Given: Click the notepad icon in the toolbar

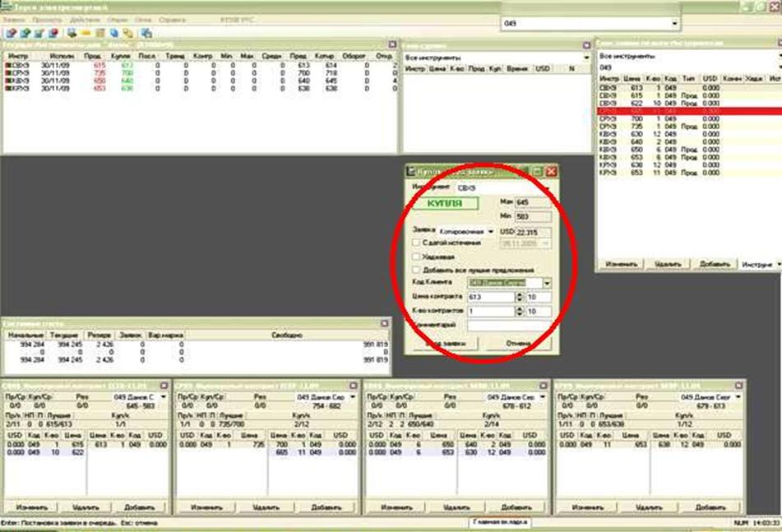Looking at the screenshot, I should click(99, 32).
